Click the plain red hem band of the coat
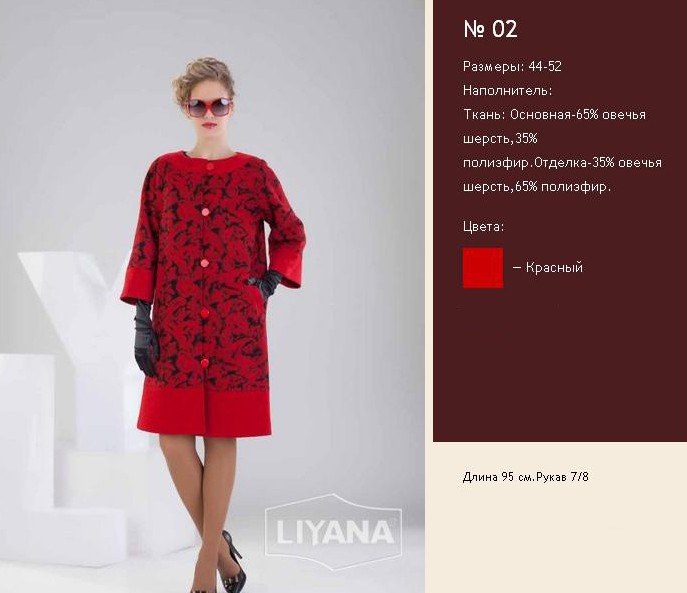This screenshot has height=593, width=687. pyautogui.click(x=205, y=412)
